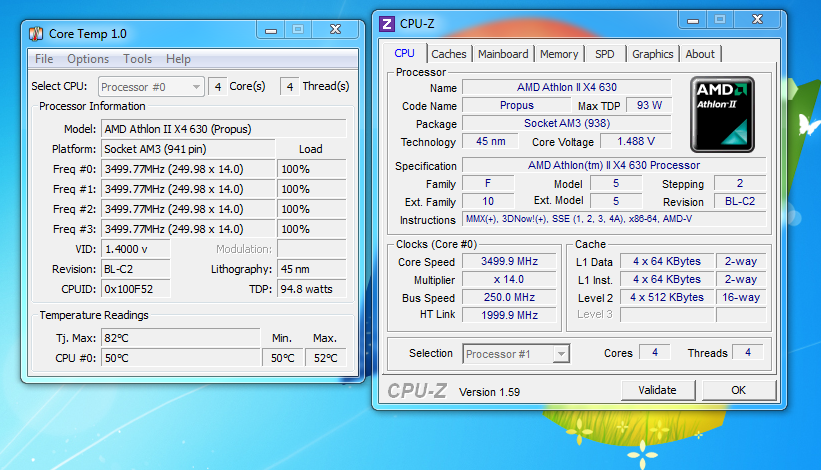
Task: Click the CPU-Z Revision BL-C2 value
Action: coord(740,201)
